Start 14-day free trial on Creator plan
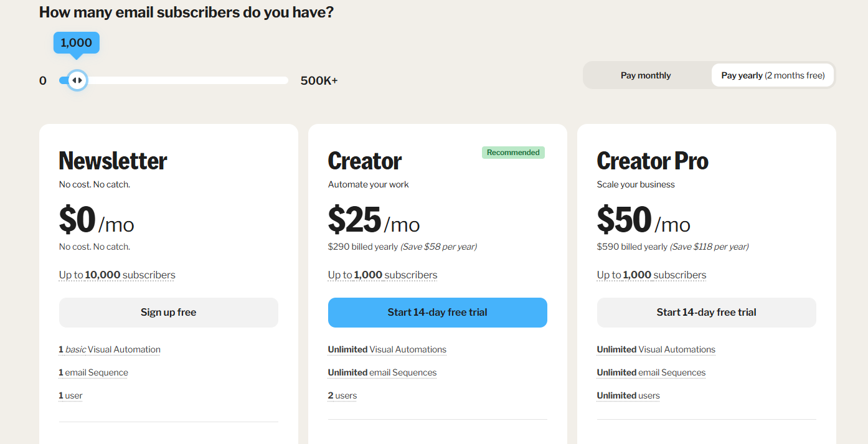Screen dimensions: 868x444 click(437, 312)
